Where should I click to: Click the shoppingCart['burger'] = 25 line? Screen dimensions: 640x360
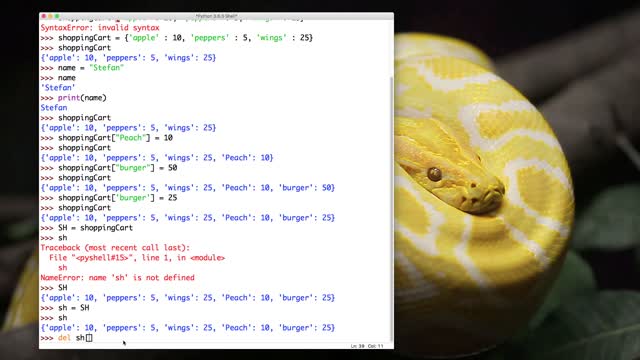(x=109, y=198)
